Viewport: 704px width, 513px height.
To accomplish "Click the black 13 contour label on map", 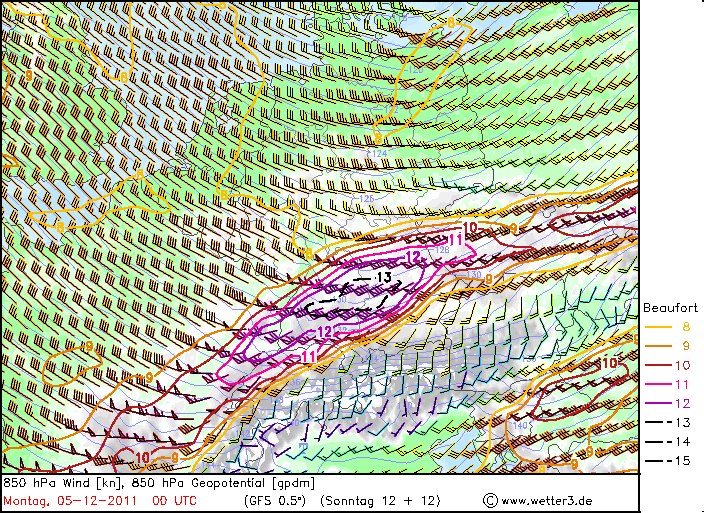I will point(384,277).
